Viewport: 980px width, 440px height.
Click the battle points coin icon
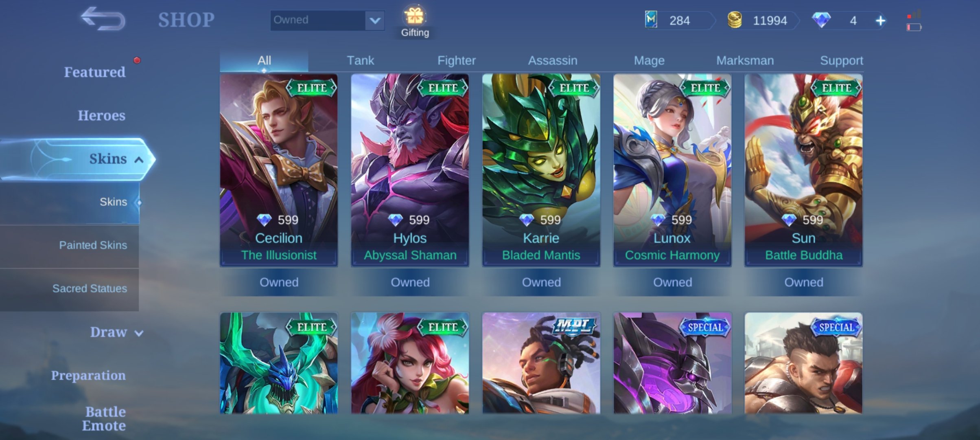pos(735,20)
